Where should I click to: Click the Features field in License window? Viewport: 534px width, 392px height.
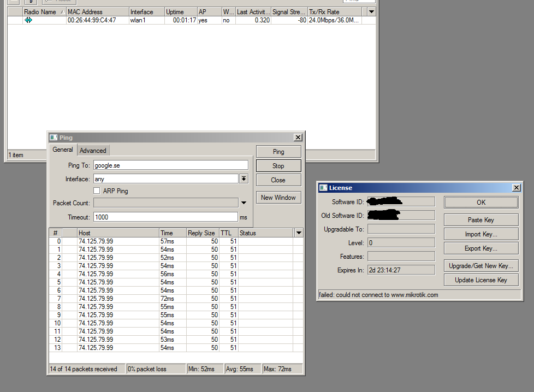401,256
